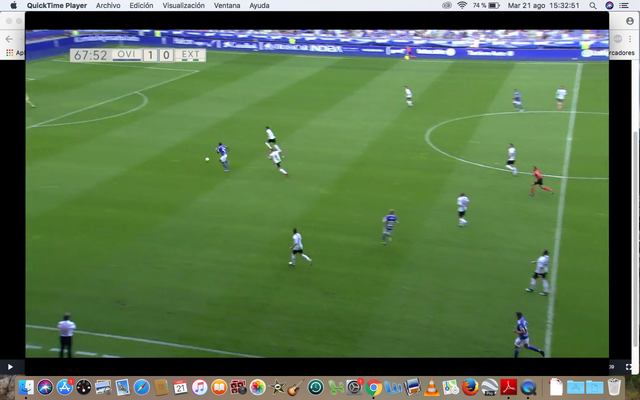Click QuickTime Player icon in Dock
The width and height of the screenshot is (640, 400).
(528, 387)
